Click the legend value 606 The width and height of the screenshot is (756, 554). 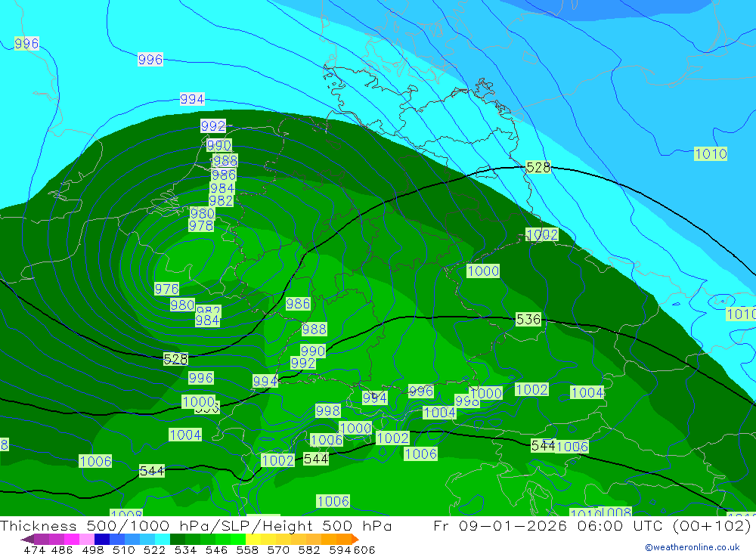(x=364, y=549)
